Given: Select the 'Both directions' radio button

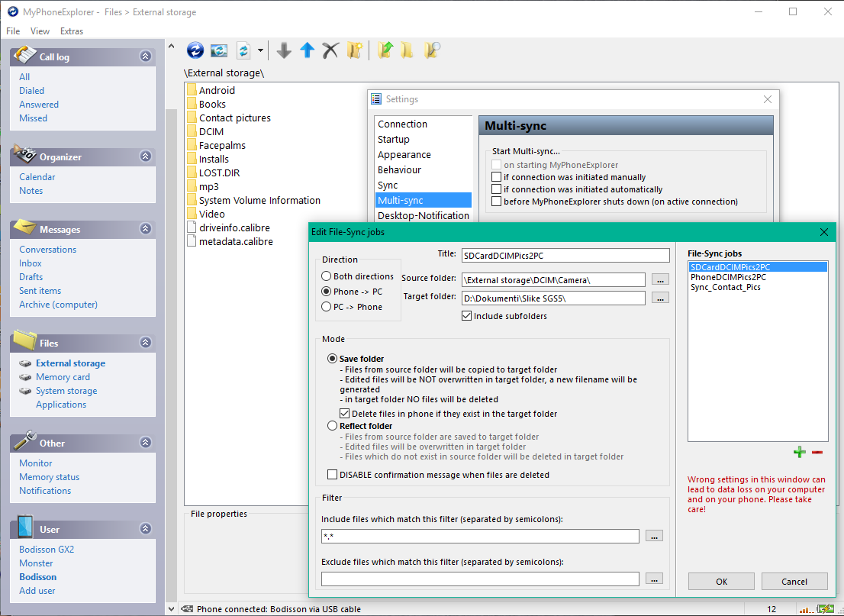Looking at the screenshot, I should click(327, 276).
